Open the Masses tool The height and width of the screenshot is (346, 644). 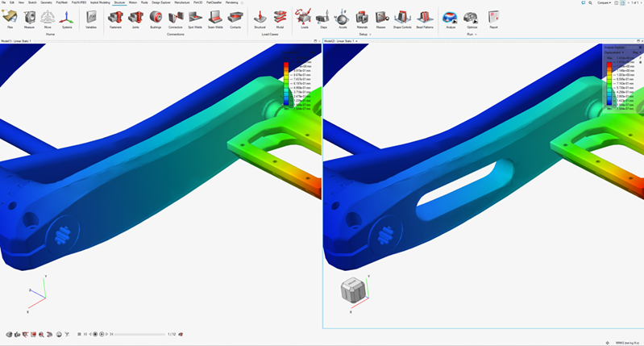coord(381,19)
